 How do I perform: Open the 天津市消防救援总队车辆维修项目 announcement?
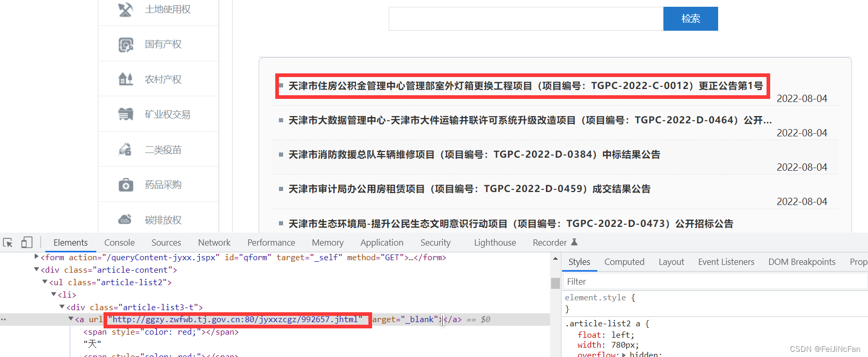[x=474, y=155]
